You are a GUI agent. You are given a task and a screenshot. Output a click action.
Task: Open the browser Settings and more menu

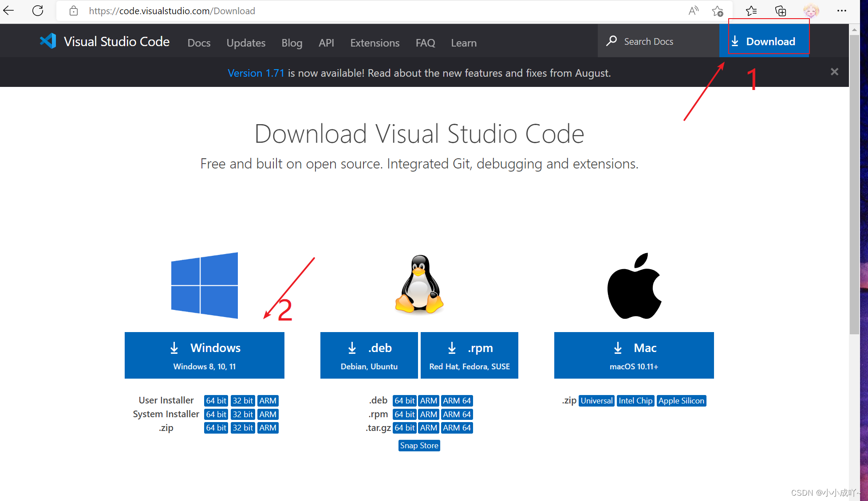click(841, 11)
